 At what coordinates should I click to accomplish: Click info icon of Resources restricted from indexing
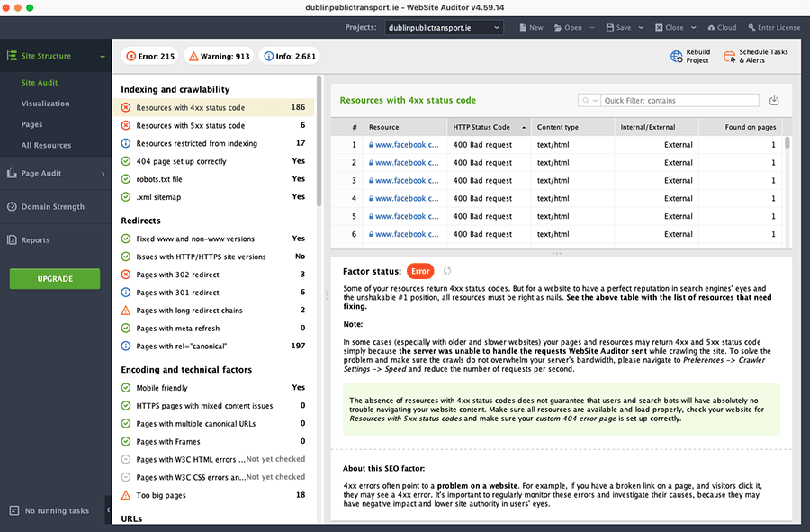pos(125,143)
